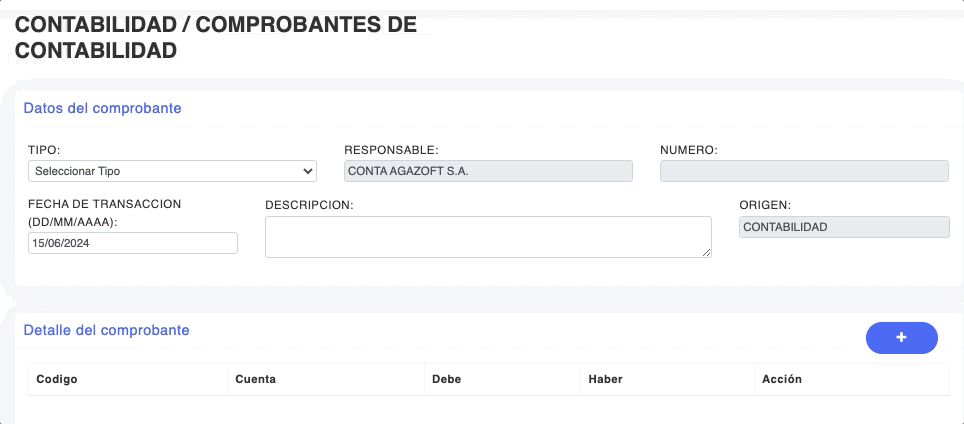Screen dimensions: 964x424
Task: Click the Cuenta column header
Action: click(x=255, y=379)
